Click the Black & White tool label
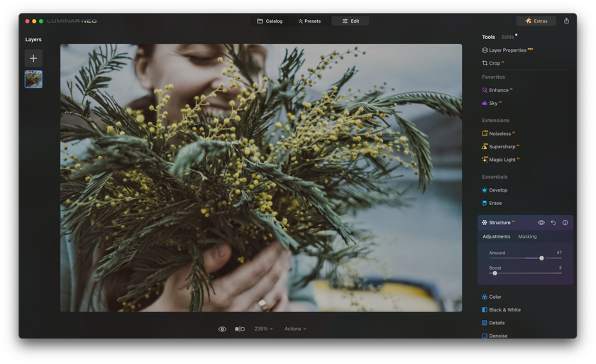Image resolution: width=596 pixels, height=364 pixels. click(x=504, y=309)
